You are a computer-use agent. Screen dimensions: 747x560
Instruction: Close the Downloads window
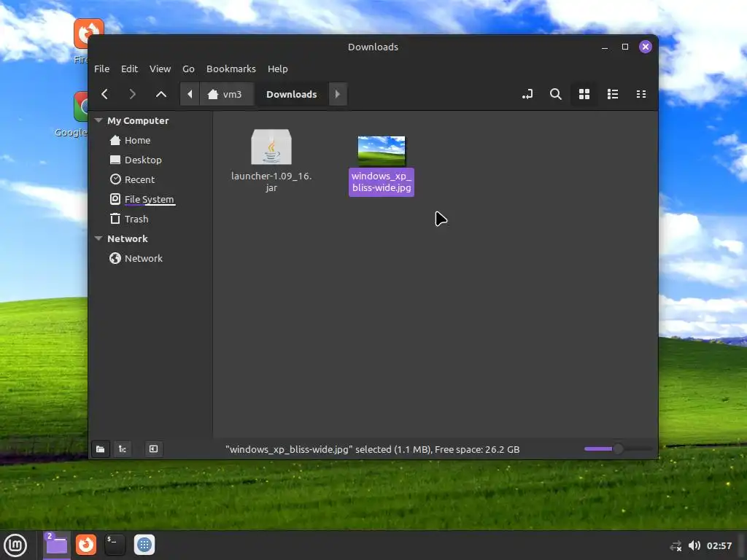[x=646, y=47]
